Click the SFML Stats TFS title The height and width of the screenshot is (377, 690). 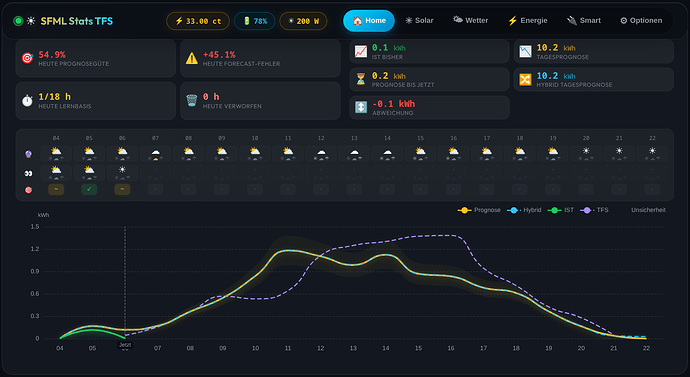[77, 21]
